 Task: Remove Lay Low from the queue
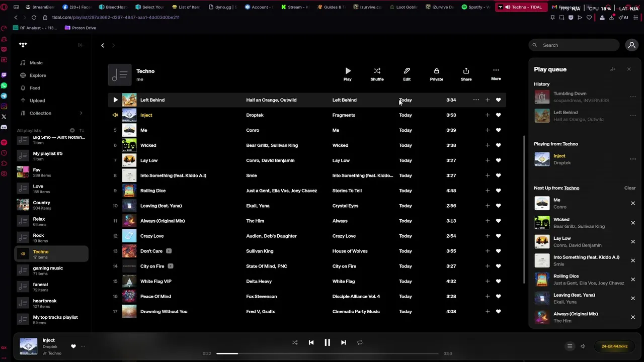click(x=633, y=242)
